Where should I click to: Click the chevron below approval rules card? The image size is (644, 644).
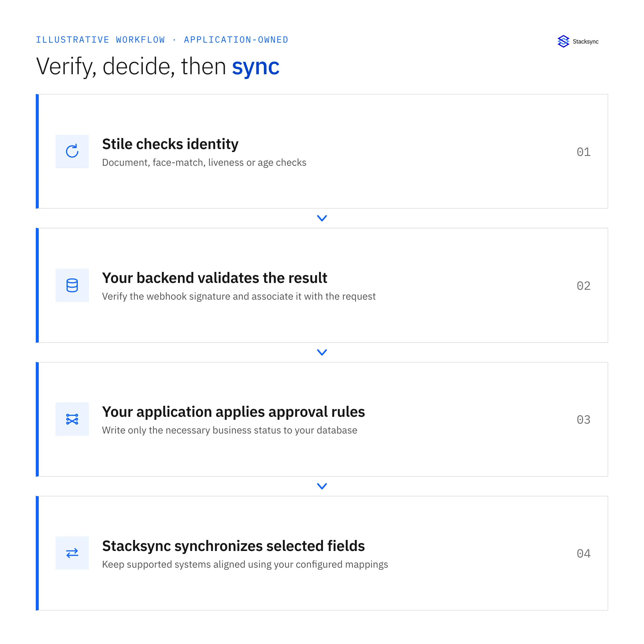322,486
